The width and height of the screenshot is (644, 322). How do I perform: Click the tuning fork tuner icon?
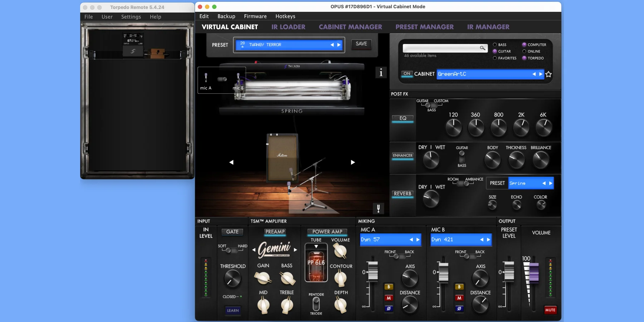click(378, 208)
